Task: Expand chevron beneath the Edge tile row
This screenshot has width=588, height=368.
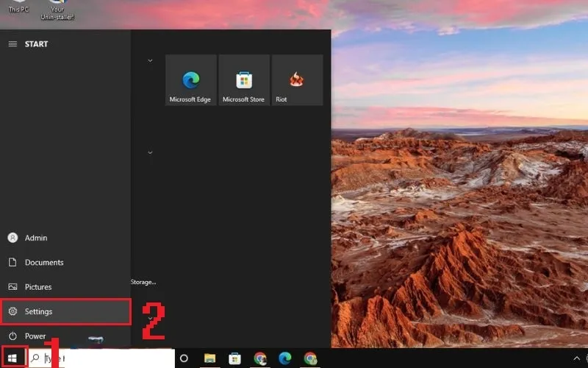Action: coord(150,152)
